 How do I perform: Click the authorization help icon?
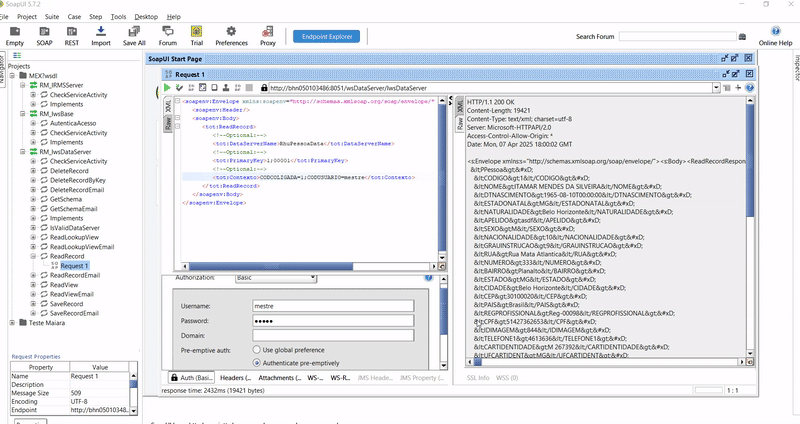(429, 278)
